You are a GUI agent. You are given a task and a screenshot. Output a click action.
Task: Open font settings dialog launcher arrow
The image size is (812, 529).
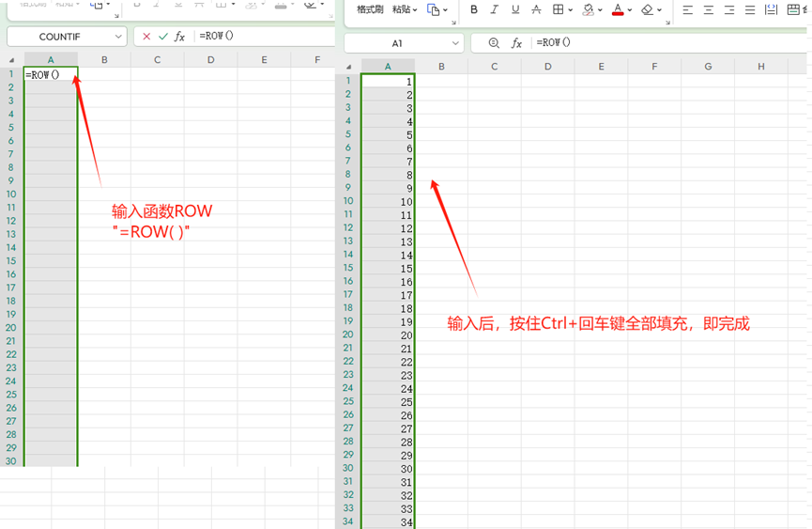point(668,23)
